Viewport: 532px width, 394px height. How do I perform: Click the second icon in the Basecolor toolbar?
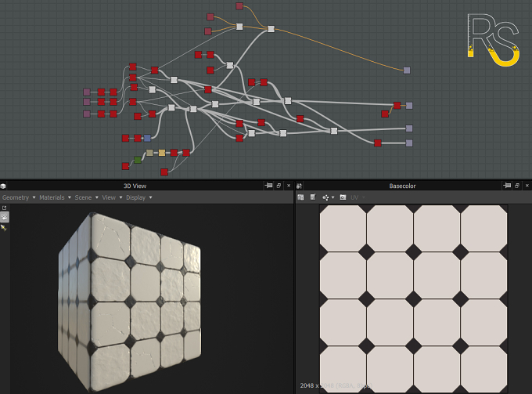pos(313,197)
